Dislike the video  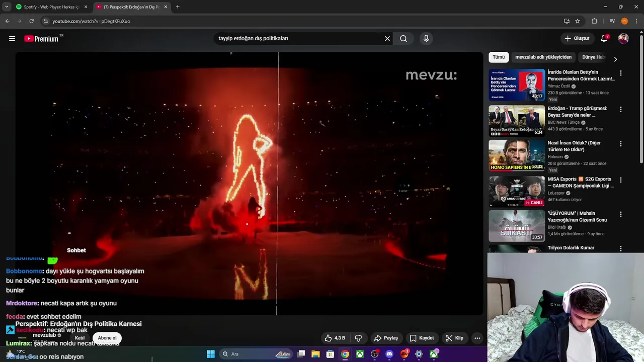(x=359, y=338)
